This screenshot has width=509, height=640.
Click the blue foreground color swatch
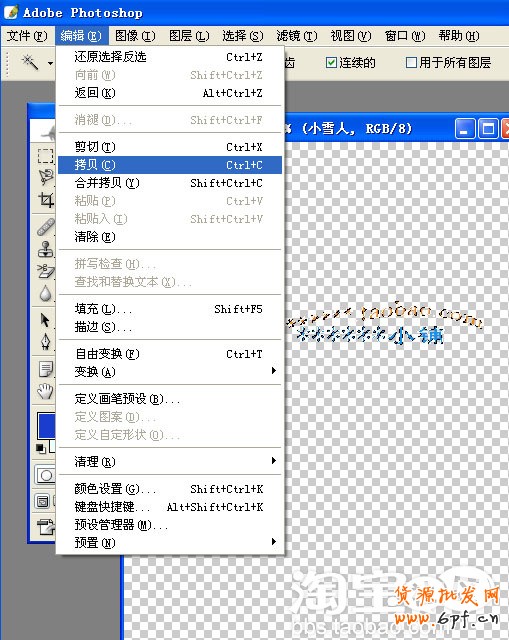46,426
